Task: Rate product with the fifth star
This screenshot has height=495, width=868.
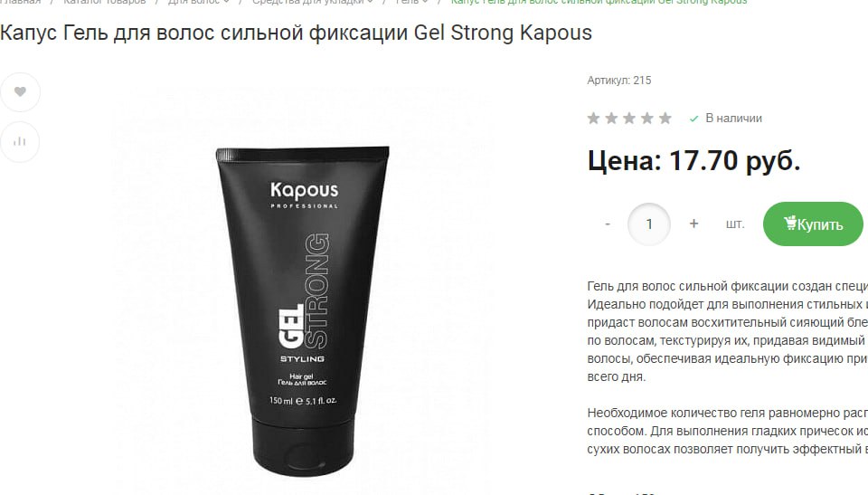Action: click(x=665, y=118)
